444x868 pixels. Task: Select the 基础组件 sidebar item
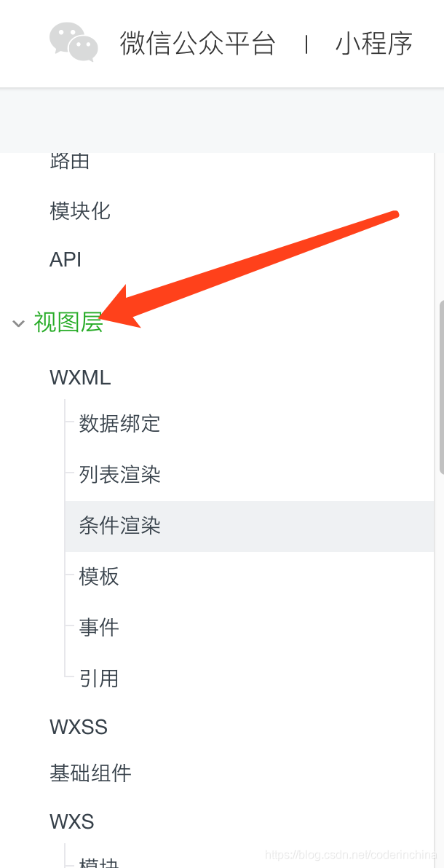pyautogui.click(x=91, y=773)
